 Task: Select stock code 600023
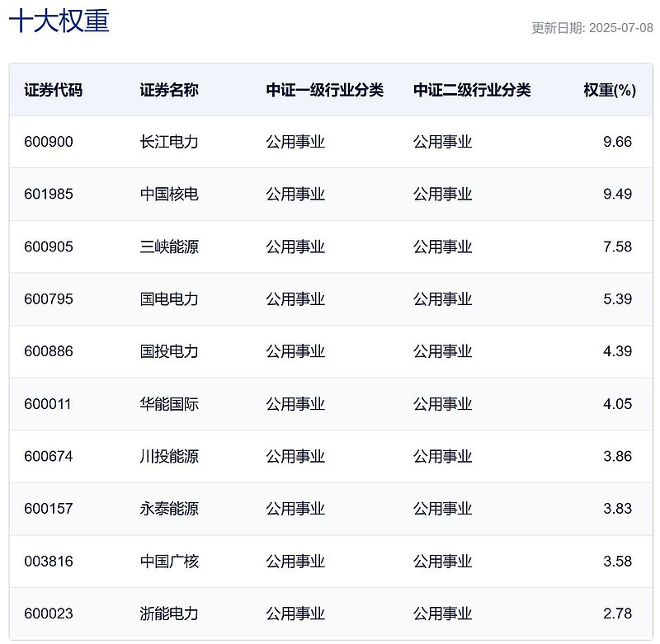point(49,613)
